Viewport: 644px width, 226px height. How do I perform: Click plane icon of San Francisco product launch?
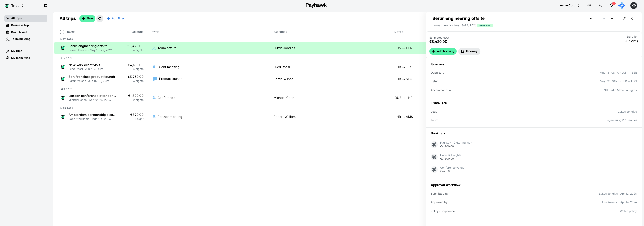tap(63, 79)
